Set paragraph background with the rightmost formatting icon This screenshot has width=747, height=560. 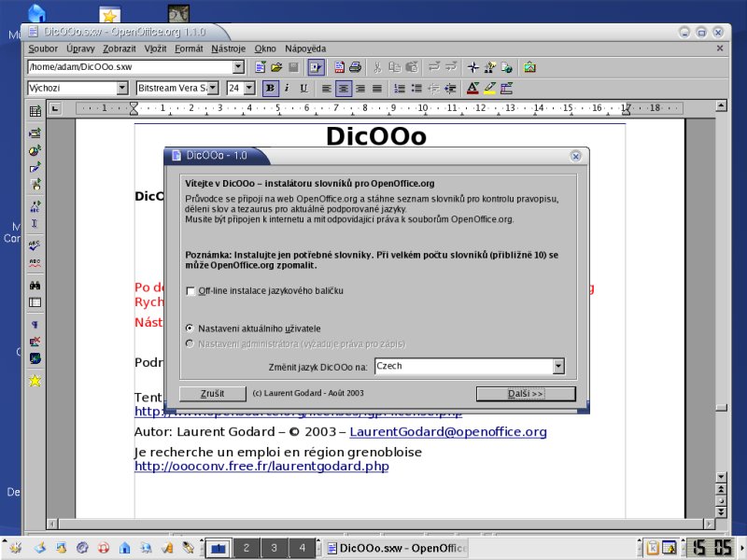pyautogui.click(x=506, y=88)
